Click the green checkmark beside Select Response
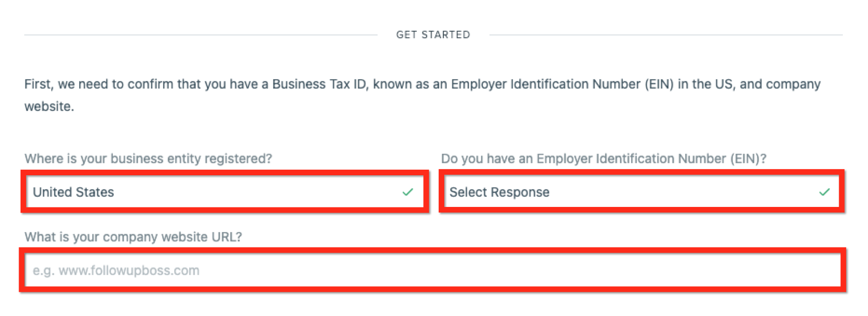This screenshot has width=868, height=316. [x=824, y=192]
